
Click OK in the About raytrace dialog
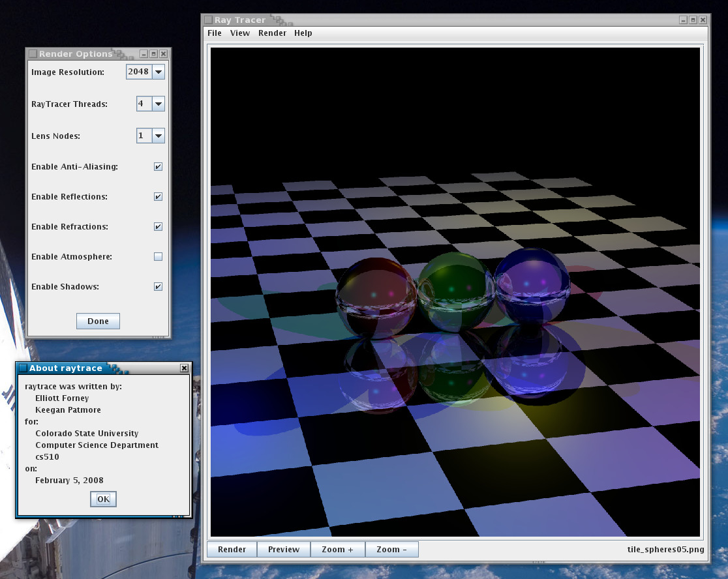tap(103, 499)
